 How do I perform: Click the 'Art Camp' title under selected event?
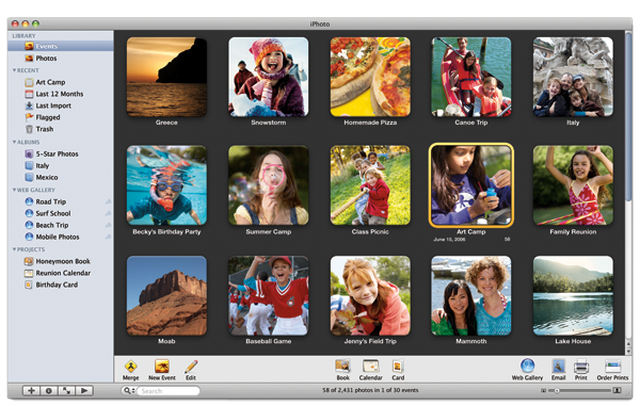pyautogui.click(x=471, y=232)
